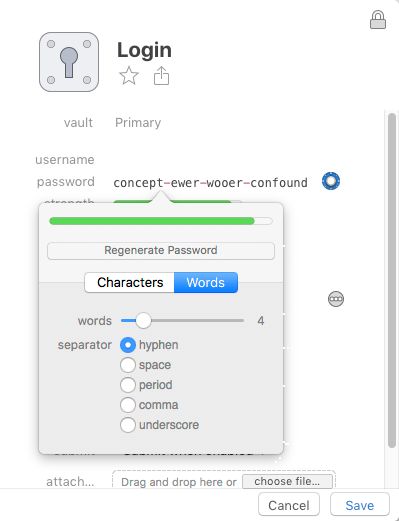Save the login item
Image resolution: width=399 pixels, height=521 pixels.
point(360,505)
